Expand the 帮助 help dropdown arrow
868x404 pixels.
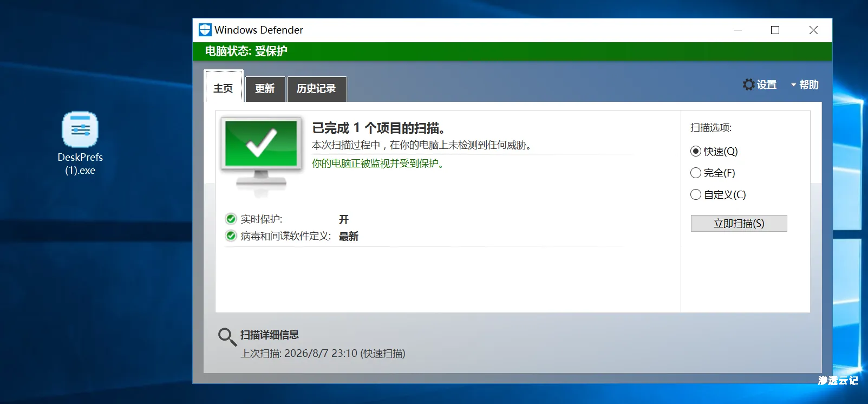pyautogui.click(x=793, y=85)
